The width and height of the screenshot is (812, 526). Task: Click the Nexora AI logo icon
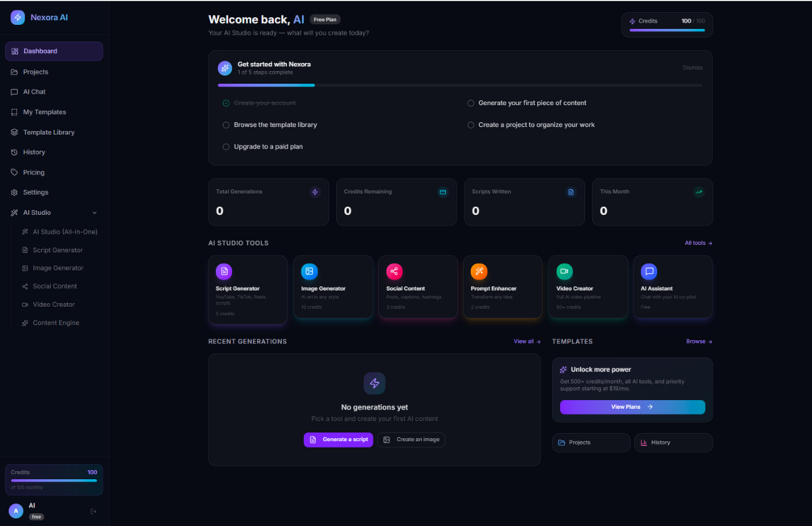(18, 17)
